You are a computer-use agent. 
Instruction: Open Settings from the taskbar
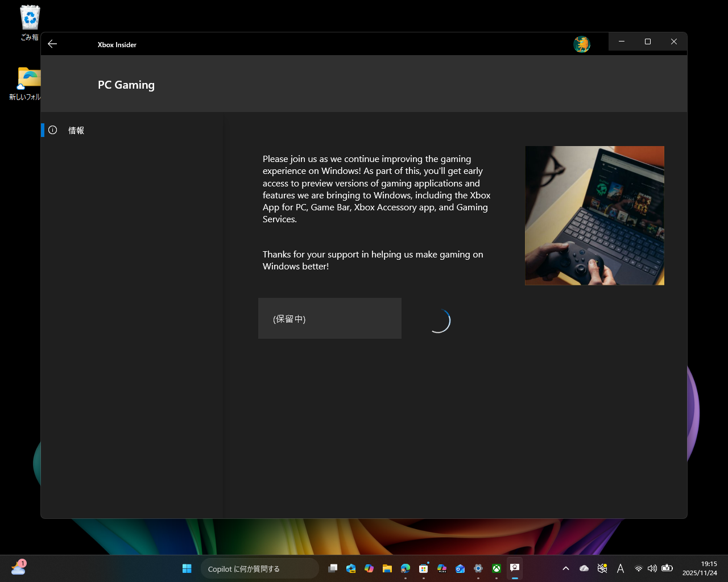pos(478,568)
